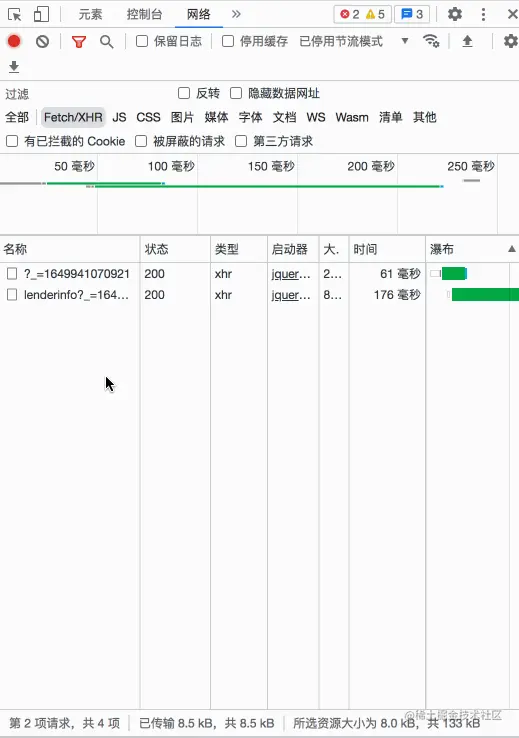The width and height of the screenshot is (519, 738).
Task: Sort by the 启动器 column header
Action: tap(293, 249)
